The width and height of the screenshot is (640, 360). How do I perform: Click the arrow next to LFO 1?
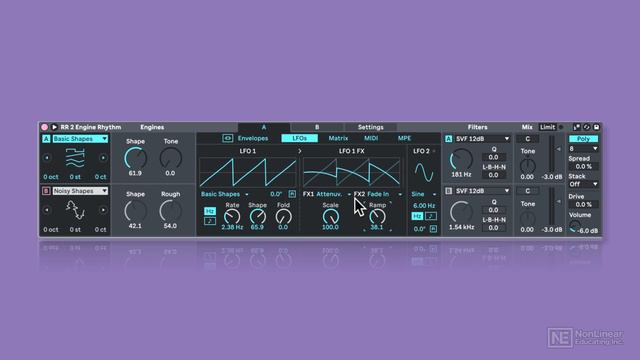(300, 151)
